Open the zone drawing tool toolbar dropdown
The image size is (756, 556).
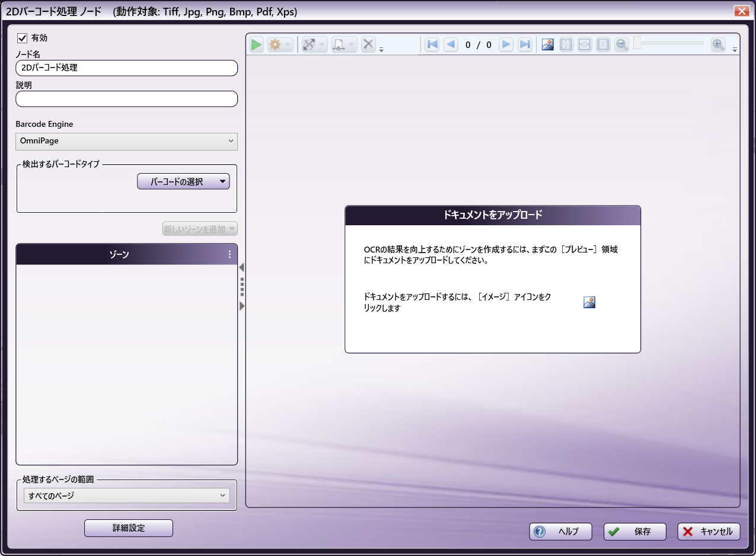pyautogui.click(x=344, y=44)
